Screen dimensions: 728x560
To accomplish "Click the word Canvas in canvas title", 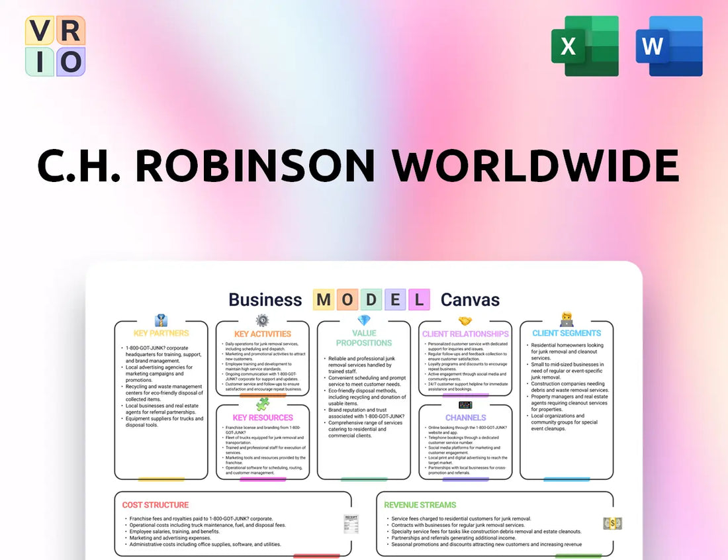I will coord(470,300).
